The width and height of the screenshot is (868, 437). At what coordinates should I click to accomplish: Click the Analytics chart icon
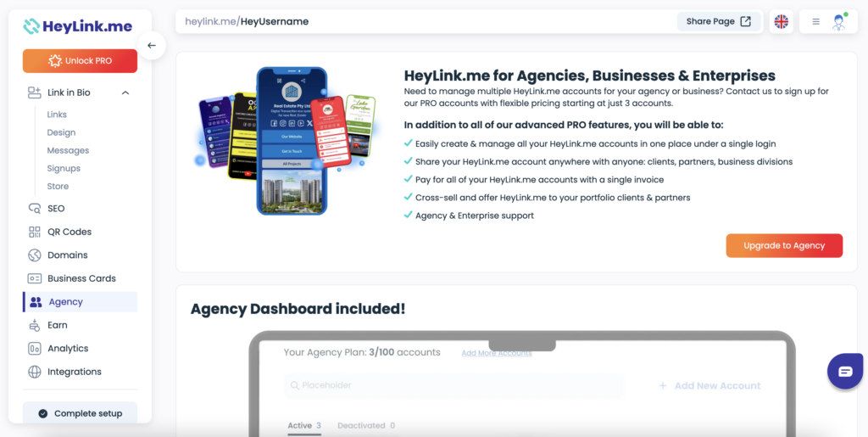click(34, 349)
